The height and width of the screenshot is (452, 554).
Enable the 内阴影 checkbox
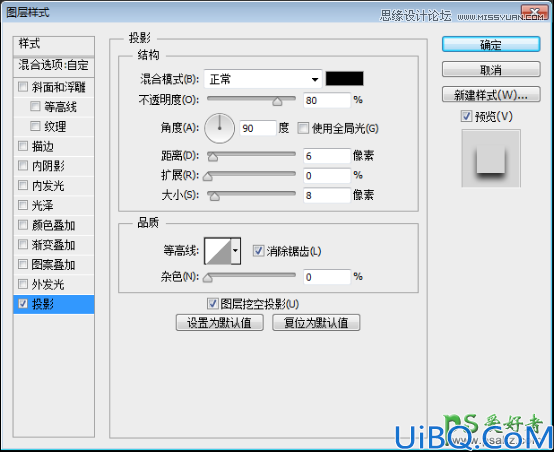click(x=23, y=165)
